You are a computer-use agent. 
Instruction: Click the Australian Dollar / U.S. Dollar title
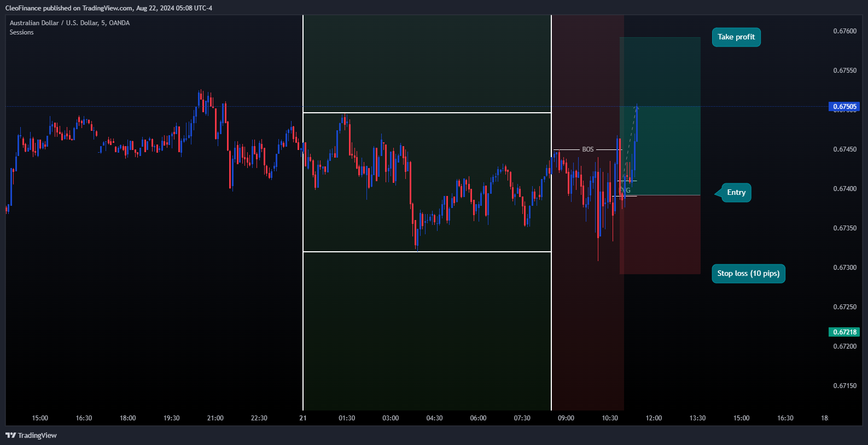[69, 23]
